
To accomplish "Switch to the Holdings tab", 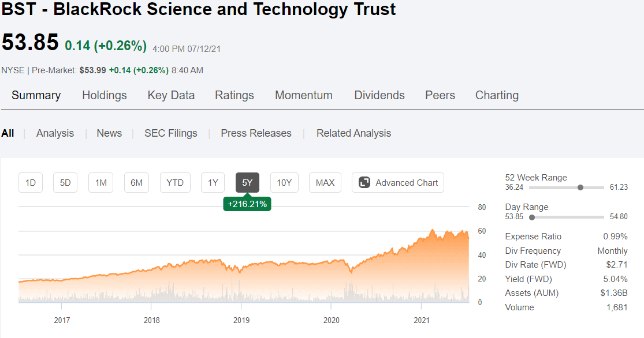I will point(105,95).
